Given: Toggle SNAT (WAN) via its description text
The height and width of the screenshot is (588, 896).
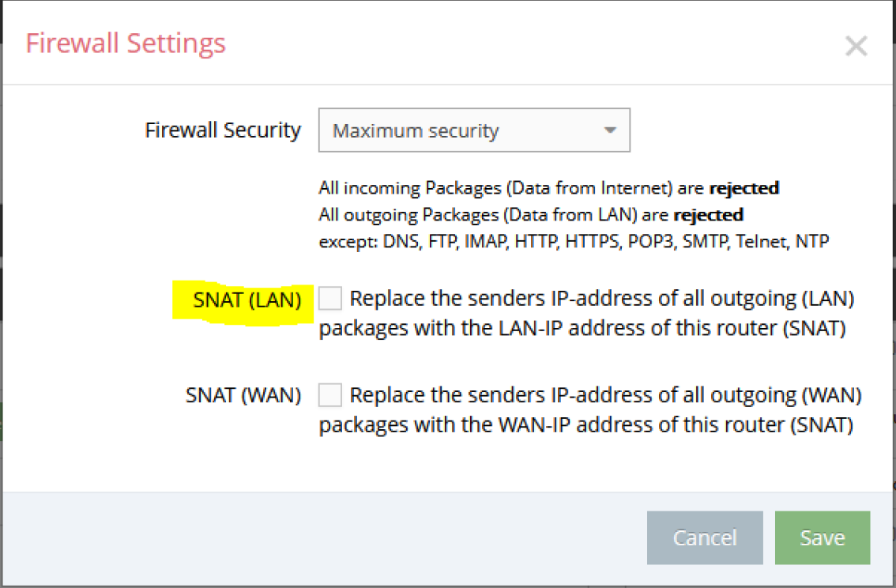Looking at the screenshot, I should tap(590, 409).
